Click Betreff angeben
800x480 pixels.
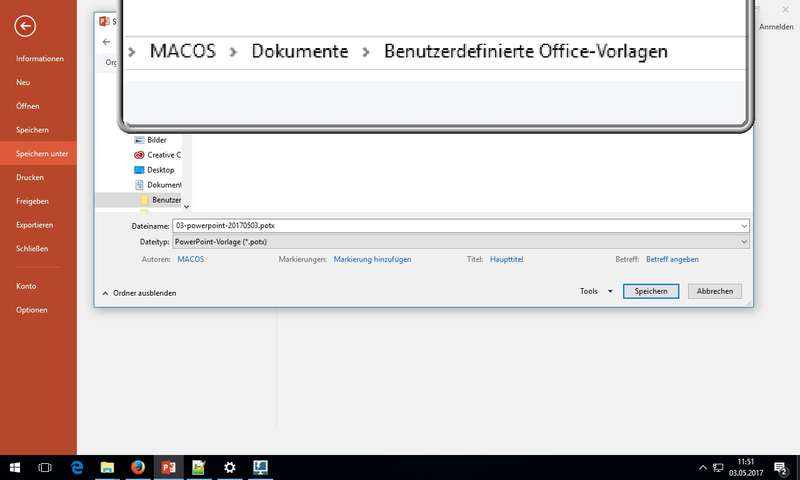[x=672, y=259]
